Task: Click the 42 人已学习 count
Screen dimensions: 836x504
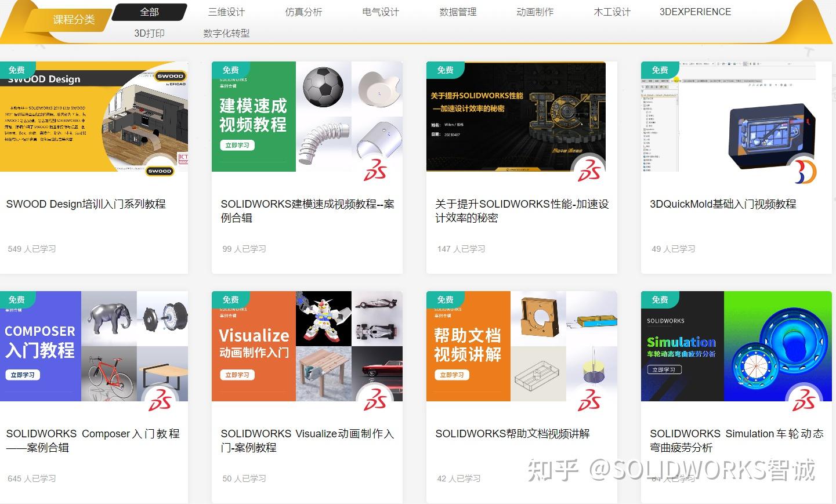Action: (459, 478)
